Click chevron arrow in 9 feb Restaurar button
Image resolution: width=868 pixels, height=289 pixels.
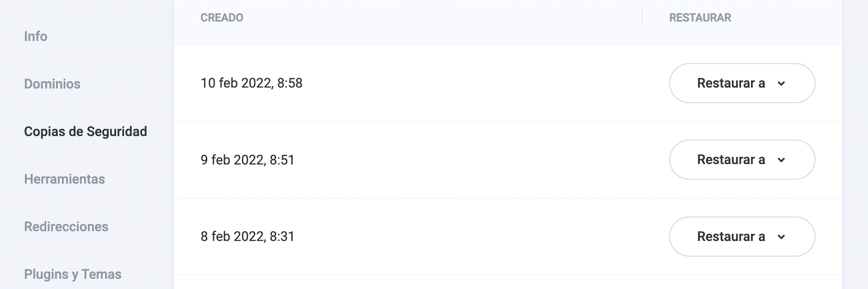click(x=781, y=160)
